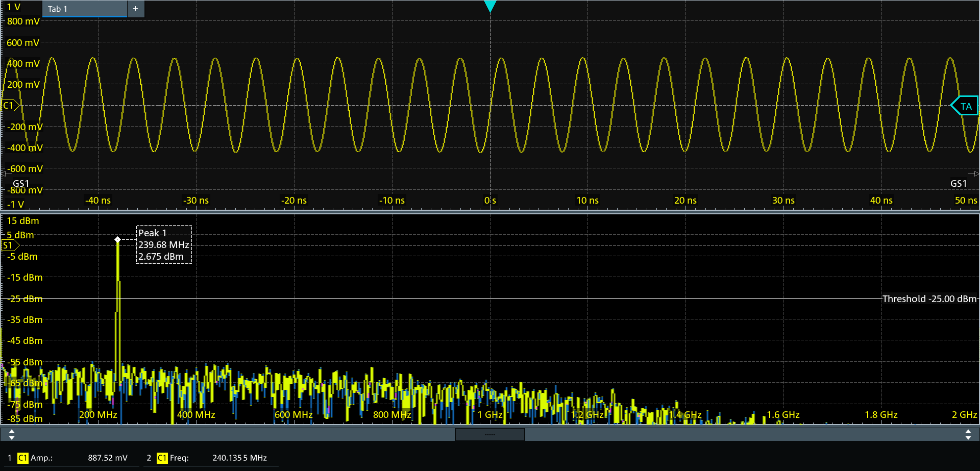Viewport: 980px width, 471px height.
Task: Click the -600 mV vertical axis label
Action: tap(24, 169)
